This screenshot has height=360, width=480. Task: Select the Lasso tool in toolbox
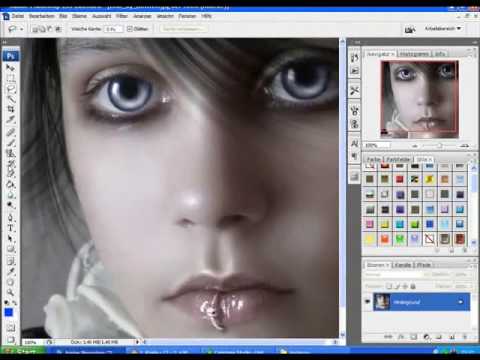(10, 89)
